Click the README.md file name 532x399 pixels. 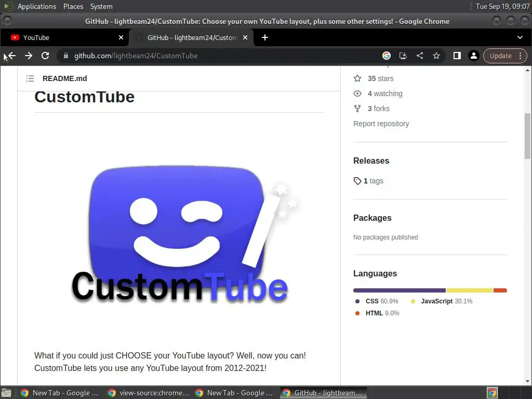click(65, 79)
